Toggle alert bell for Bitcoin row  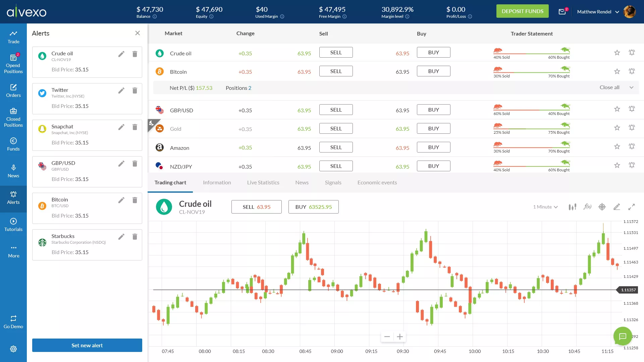coord(632,71)
